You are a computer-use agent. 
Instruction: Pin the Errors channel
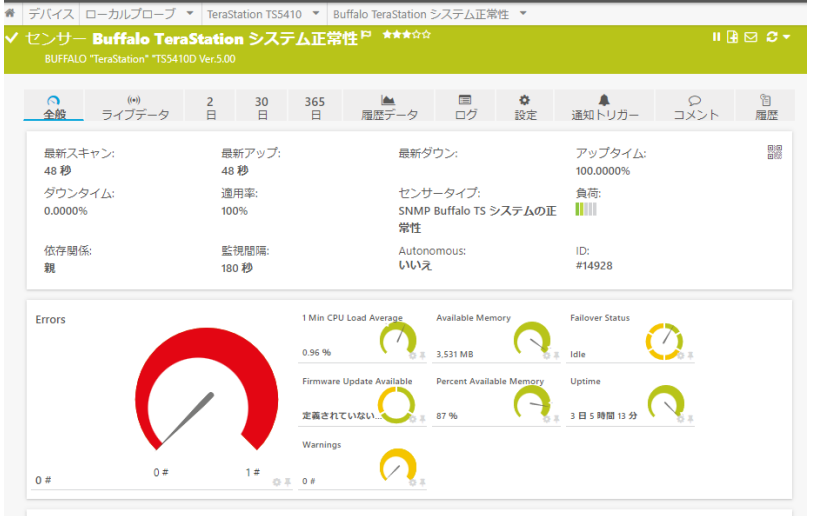287,483
